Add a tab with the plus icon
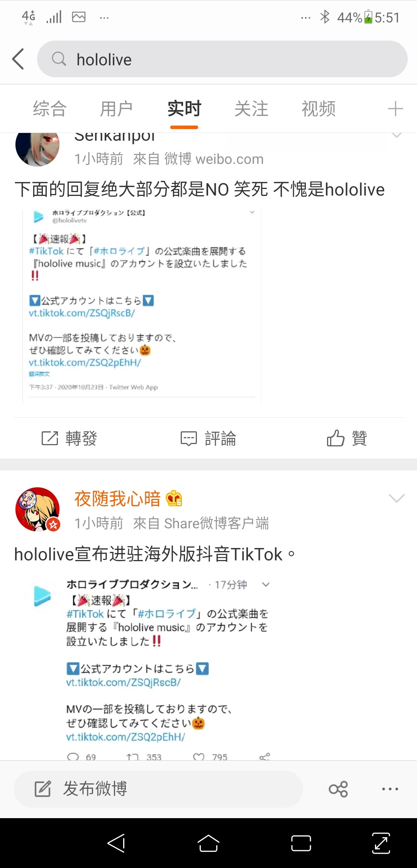This screenshot has height=868, width=417. (395, 109)
